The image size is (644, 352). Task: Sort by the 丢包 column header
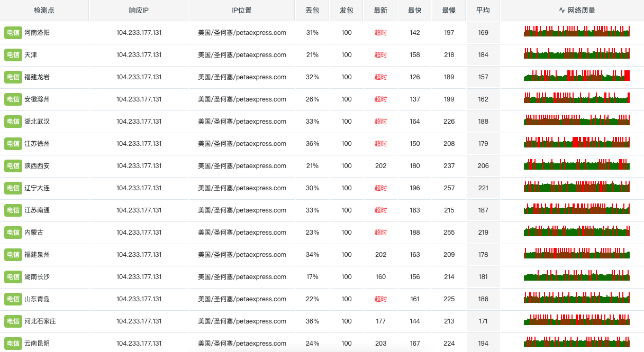[x=312, y=11]
